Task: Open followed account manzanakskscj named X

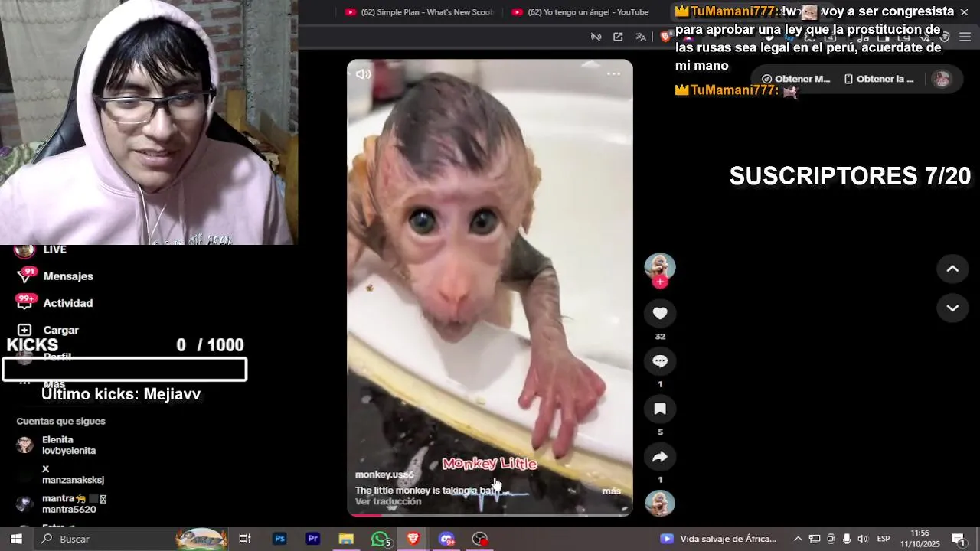Action: pos(73,474)
